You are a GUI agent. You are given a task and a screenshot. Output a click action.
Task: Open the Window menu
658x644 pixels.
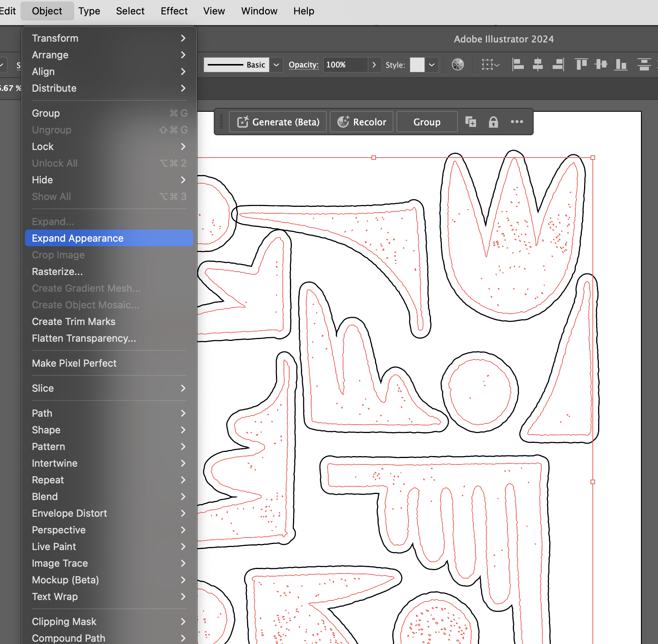pyautogui.click(x=259, y=11)
